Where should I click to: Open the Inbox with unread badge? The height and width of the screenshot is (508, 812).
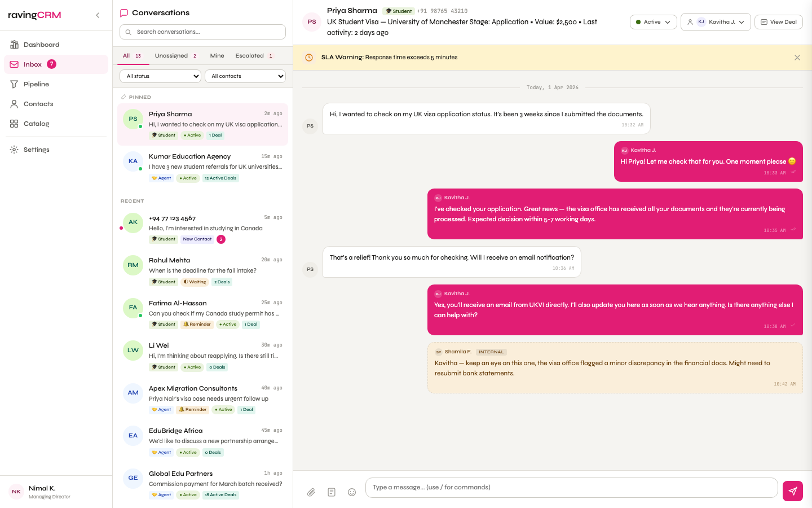pos(33,64)
